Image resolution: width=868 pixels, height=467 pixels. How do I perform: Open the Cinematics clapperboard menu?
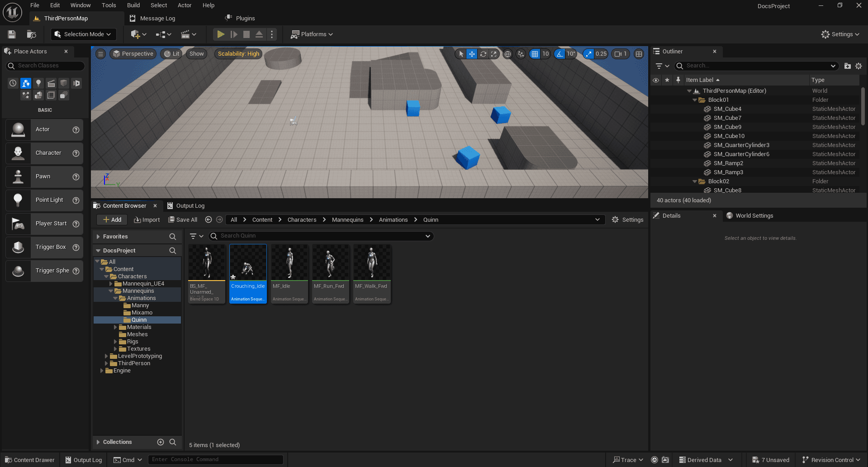(x=188, y=34)
